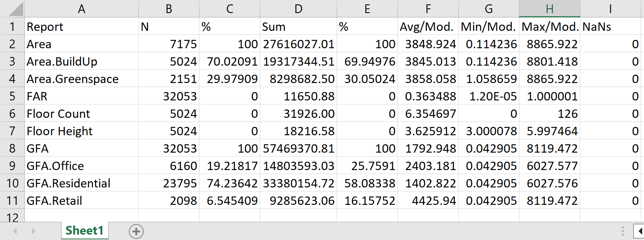Click cell with value 25.7591

[x=367, y=166]
